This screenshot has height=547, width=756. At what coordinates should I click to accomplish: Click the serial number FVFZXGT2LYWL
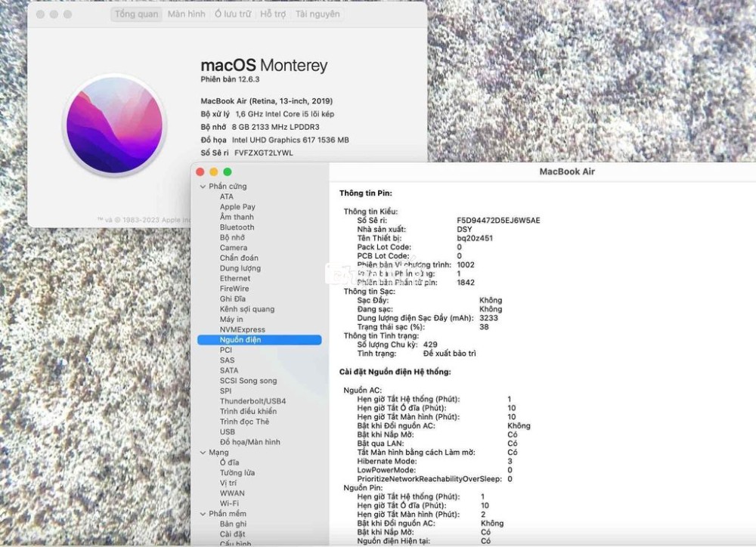point(264,153)
